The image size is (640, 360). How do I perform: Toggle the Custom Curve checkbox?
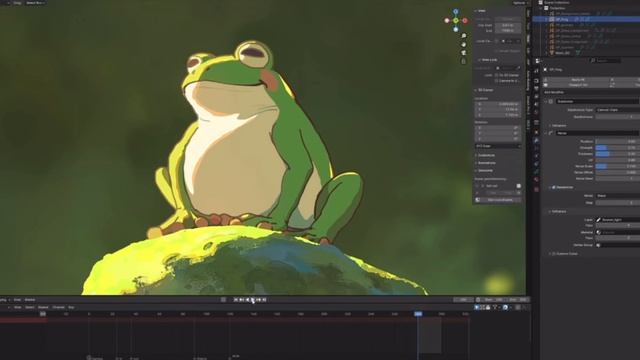click(x=554, y=254)
